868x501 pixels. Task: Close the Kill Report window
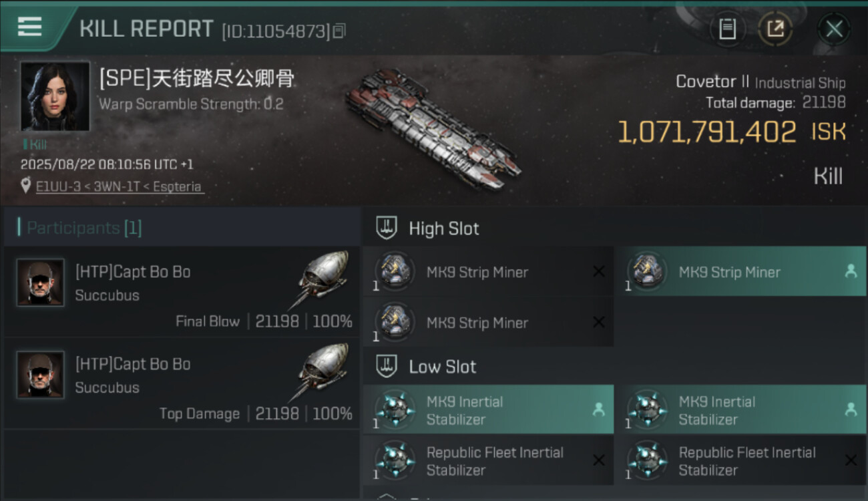tap(834, 29)
